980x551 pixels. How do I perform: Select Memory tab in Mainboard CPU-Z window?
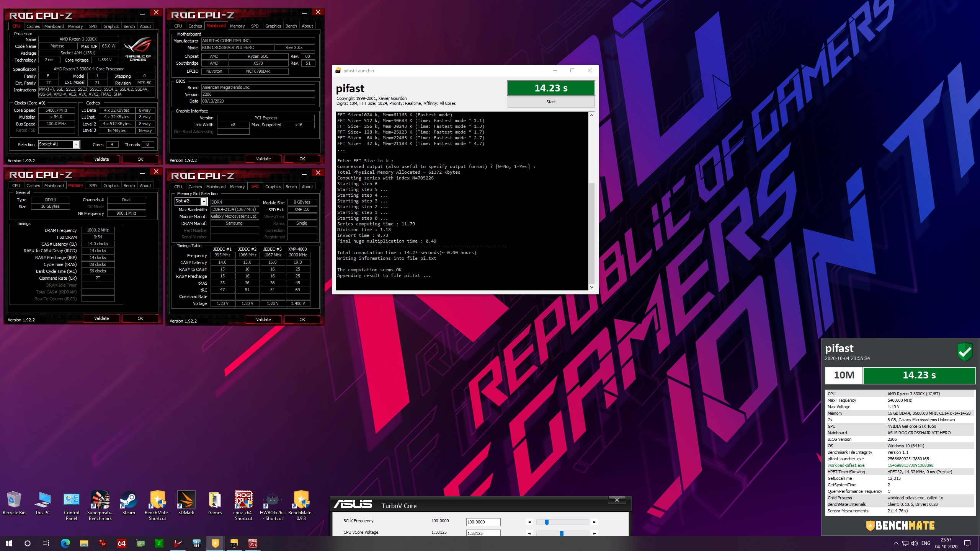coord(237,26)
